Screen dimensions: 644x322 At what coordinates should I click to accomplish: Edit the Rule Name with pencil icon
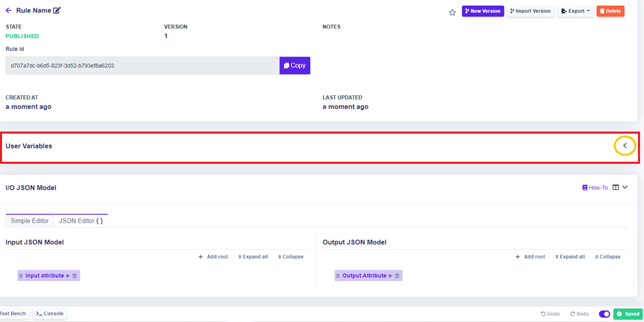point(57,11)
